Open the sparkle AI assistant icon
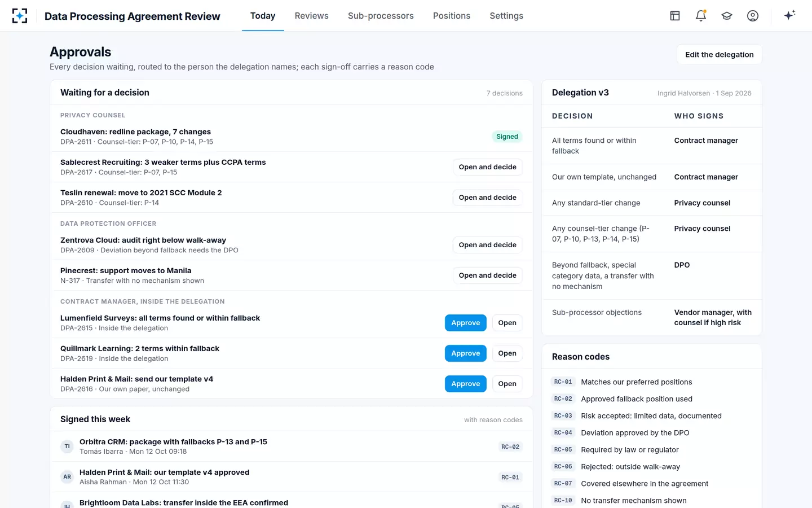Image resolution: width=812 pixels, height=508 pixels. click(789, 15)
